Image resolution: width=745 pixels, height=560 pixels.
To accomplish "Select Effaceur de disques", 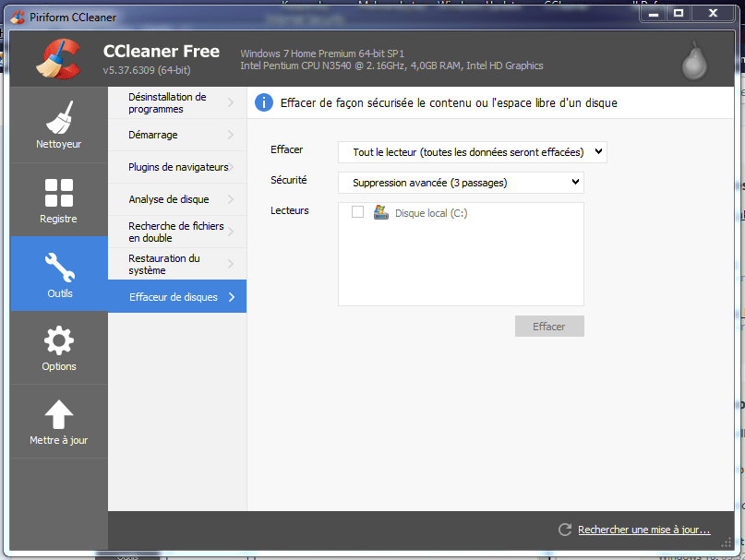I will pos(177,296).
